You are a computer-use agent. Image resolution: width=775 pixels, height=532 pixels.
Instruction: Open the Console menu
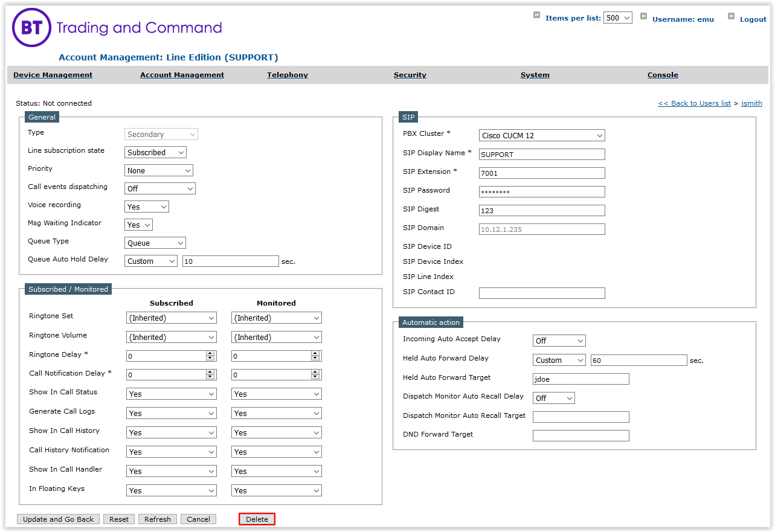point(663,75)
